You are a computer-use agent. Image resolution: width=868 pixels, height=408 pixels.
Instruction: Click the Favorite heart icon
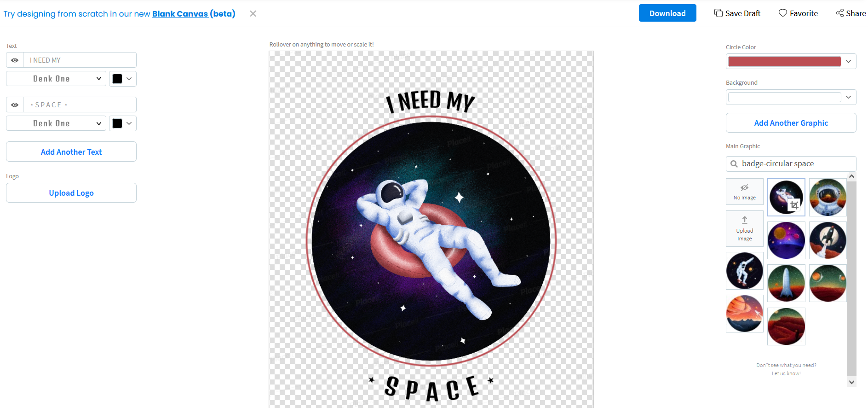[x=783, y=13]
